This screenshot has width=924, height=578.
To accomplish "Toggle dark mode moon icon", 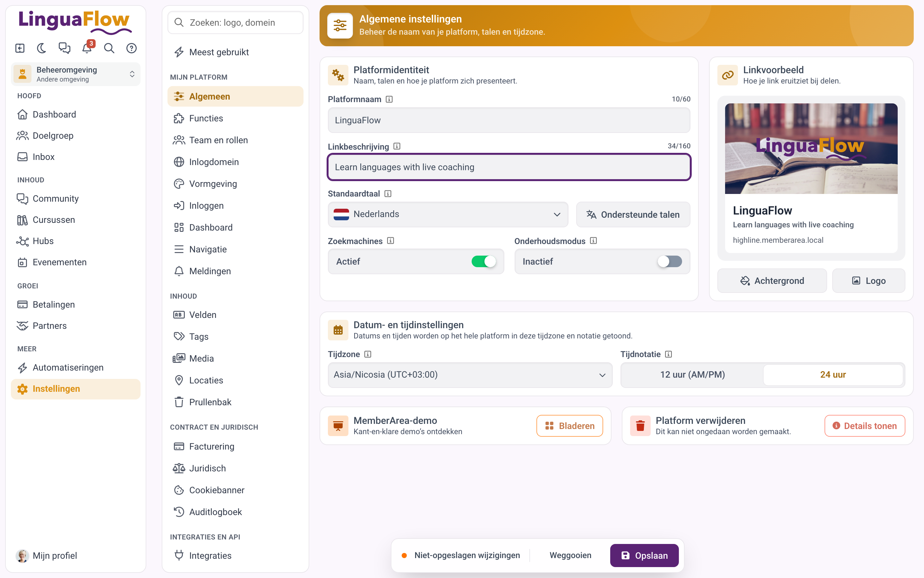I will 42,48.
